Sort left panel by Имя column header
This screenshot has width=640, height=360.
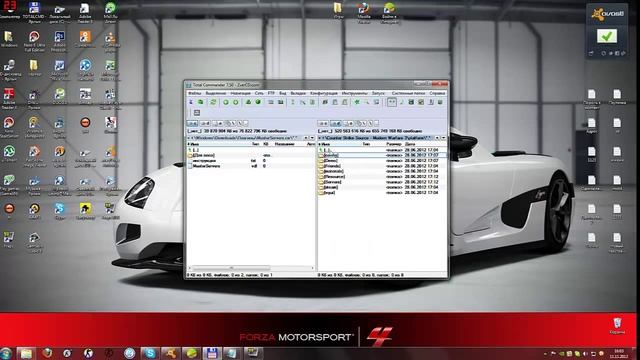tap(218, 144)
